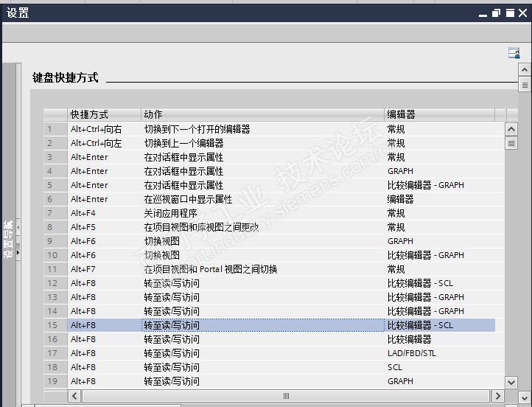The image size is (532, 407).
Task: Click the 快捷方式 column header
Action: pyautogui.click(x=104, y=114)
